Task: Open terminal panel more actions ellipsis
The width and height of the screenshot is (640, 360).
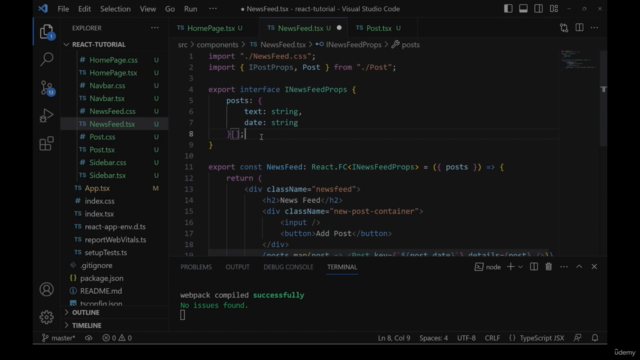Action: pyautogui.click(x=564, y=267)
